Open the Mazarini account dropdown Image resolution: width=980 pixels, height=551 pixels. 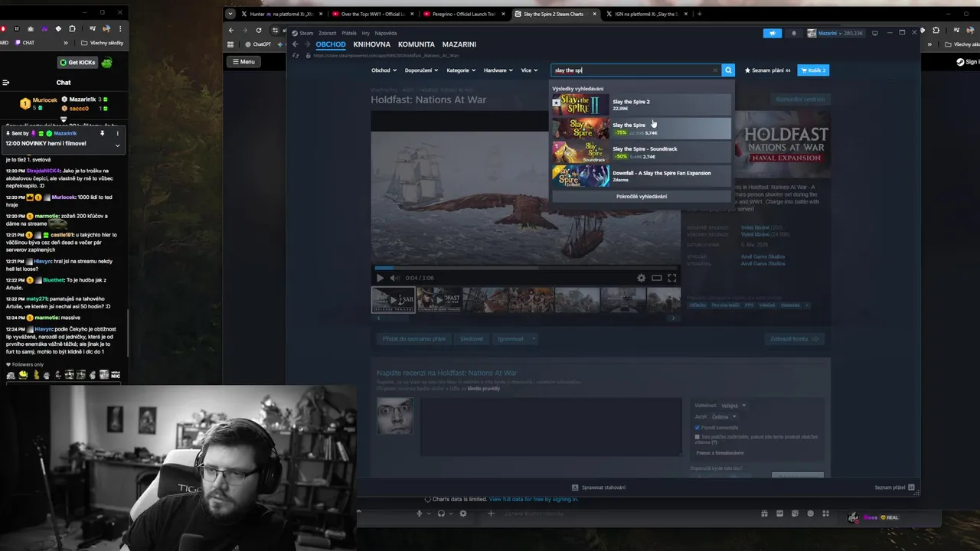pos(835,33)
